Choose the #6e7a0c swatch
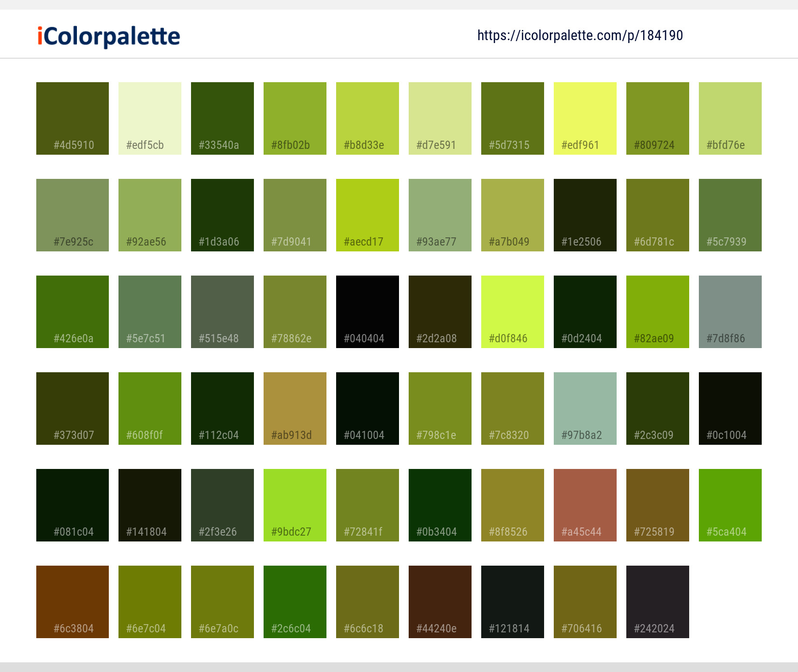798x672 pixels. tap(222, 602)
